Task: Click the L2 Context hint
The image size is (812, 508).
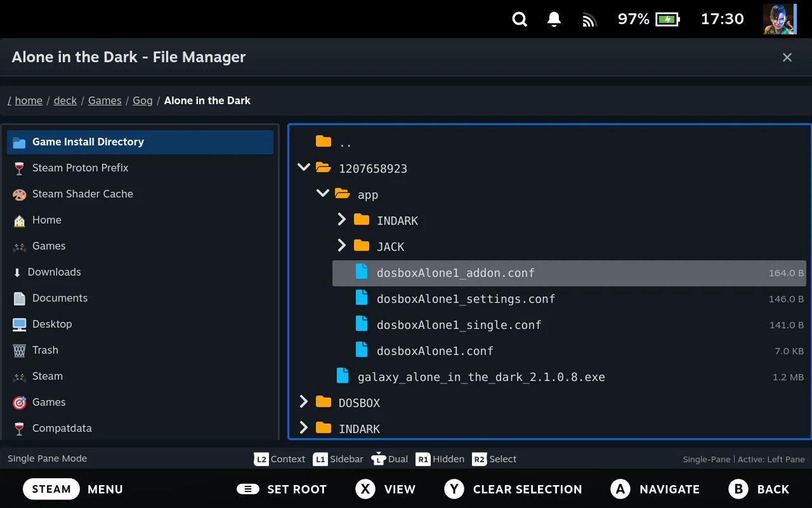Action: tap(280, 459)
